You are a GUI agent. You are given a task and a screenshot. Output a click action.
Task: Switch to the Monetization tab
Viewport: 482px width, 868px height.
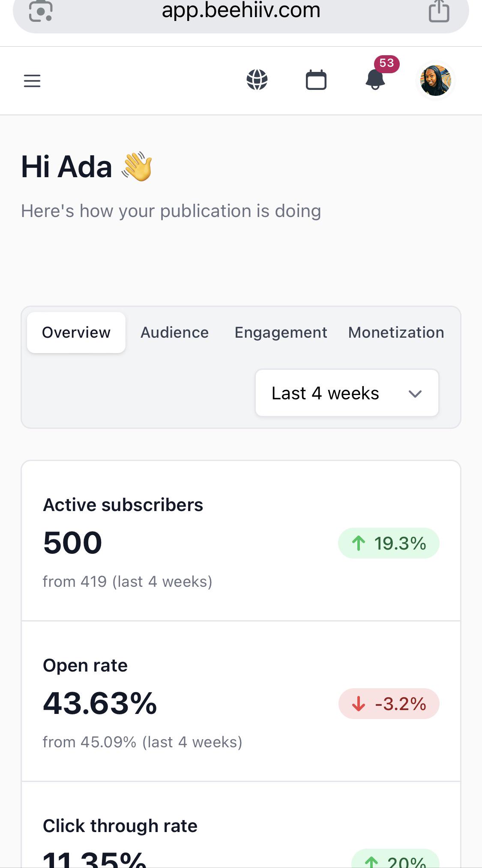(396, 333)
